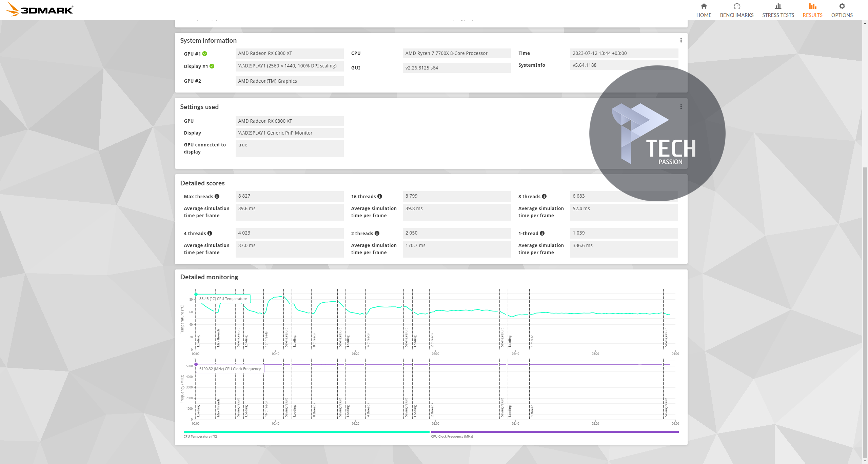Open Settings used three-dot menu

point(681,107)
